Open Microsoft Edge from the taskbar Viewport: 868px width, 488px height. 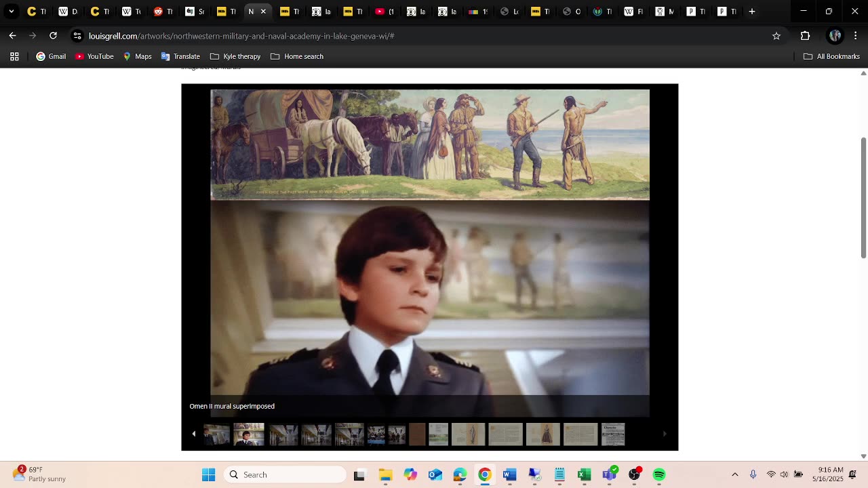460,474
